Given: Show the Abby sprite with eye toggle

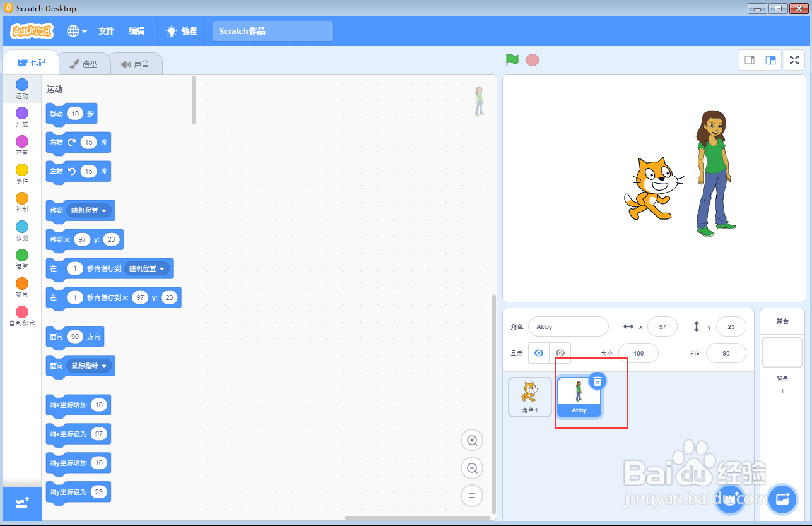Looking at the screenshot, I should coord(538,352).
